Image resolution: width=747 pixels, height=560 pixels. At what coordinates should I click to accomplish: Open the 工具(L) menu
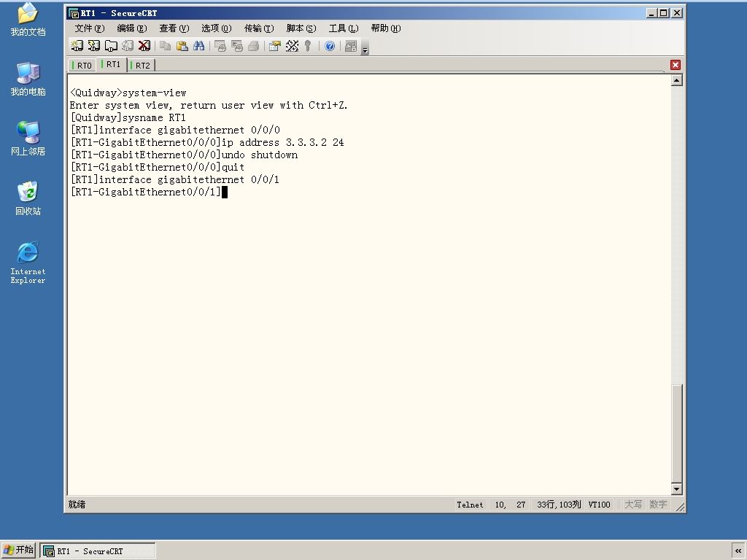(344, 28)
